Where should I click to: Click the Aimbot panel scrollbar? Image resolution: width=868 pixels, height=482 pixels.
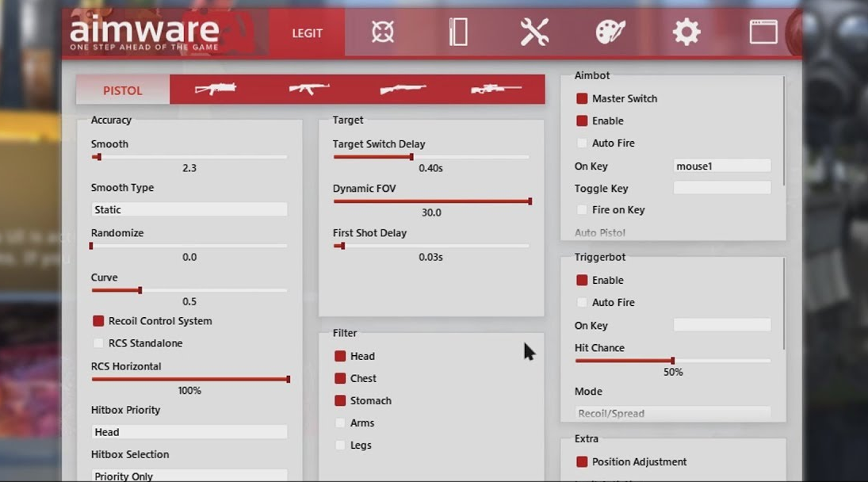tap(785, 131)
